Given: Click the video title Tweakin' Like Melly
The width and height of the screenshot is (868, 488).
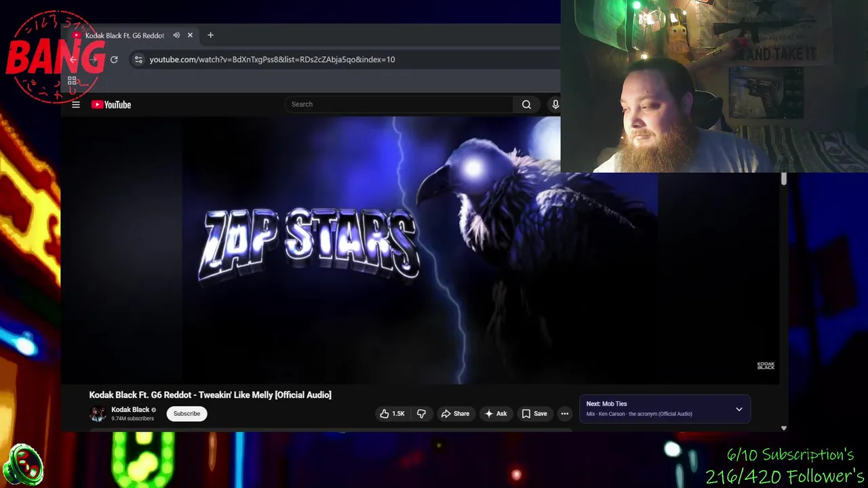Looking at the screenshot, I should click(x=210, y=394).
